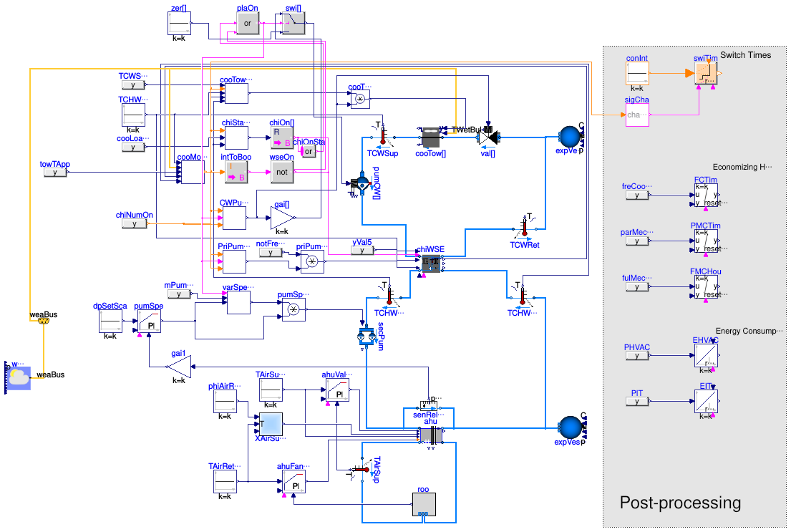The height and width of the screenshot is (532, 791).
Task: Click the swiTim switch times block
Action: (707, 74)
